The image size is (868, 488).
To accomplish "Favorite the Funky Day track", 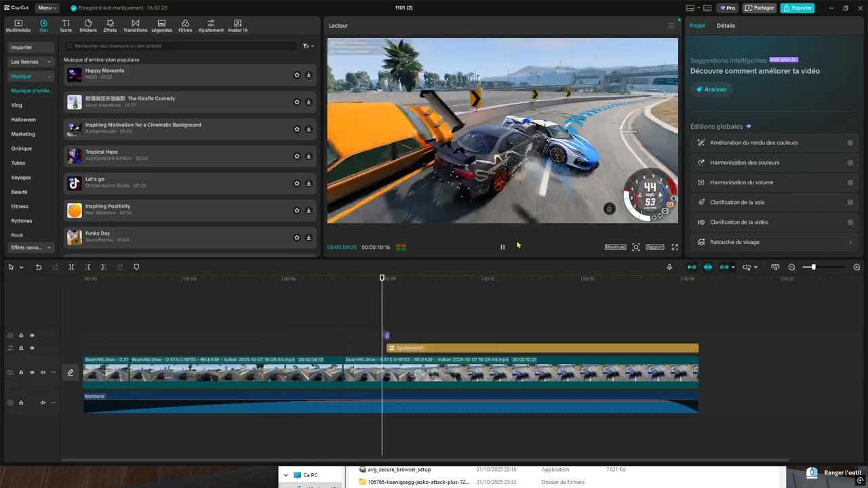I will (x=296, y=238).
